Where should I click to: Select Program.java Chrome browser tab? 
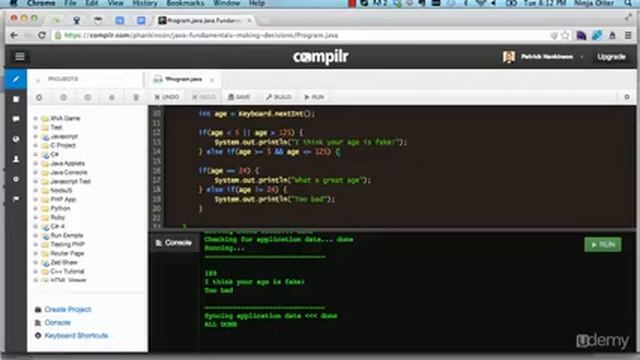coord(204,20)
